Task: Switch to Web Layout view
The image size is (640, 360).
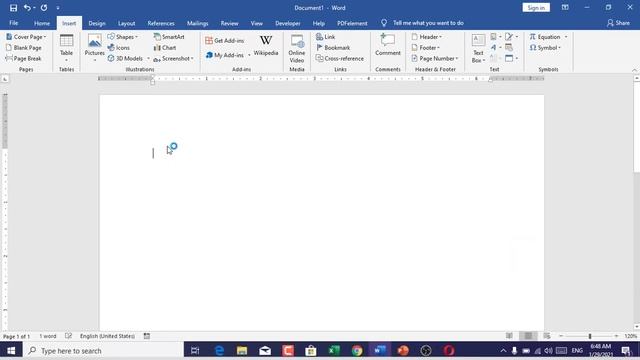Action: click(x=547, y=336)
